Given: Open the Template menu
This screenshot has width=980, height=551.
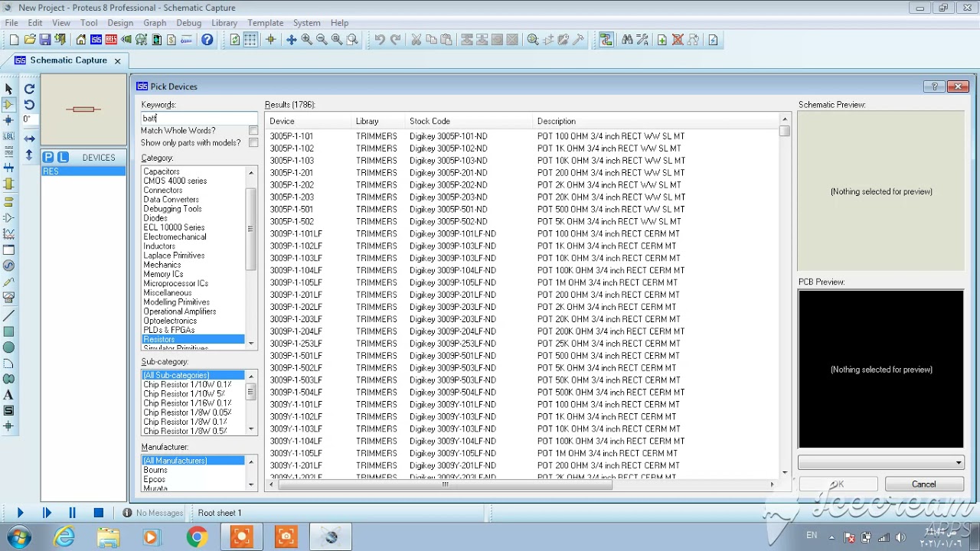Looking at the screenshot, I should (x=266, y=23).
